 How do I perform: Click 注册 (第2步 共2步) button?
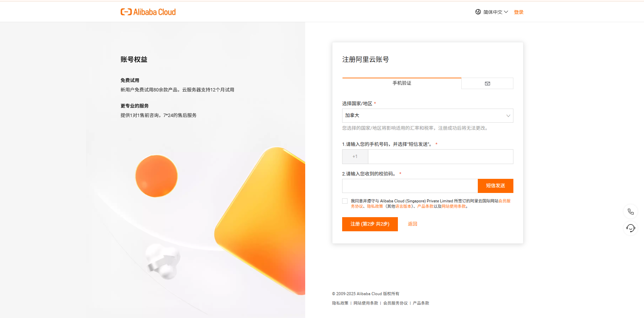[x=370, y=224]
